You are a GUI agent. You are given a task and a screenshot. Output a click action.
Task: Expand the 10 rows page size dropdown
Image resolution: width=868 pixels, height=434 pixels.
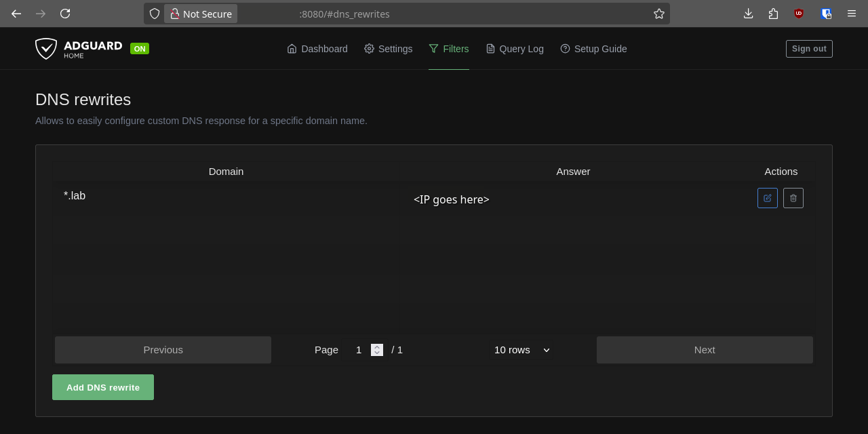pyautogui.click(x=521, y=350)
